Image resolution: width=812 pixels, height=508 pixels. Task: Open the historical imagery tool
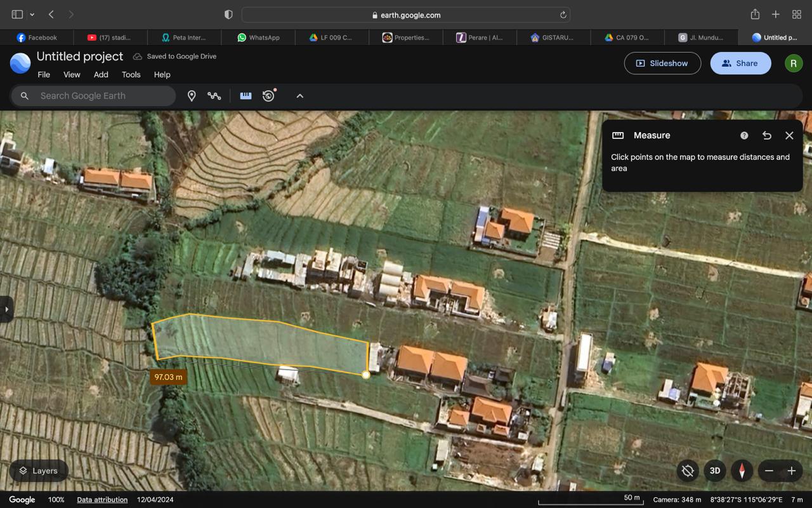click(269, 96)
